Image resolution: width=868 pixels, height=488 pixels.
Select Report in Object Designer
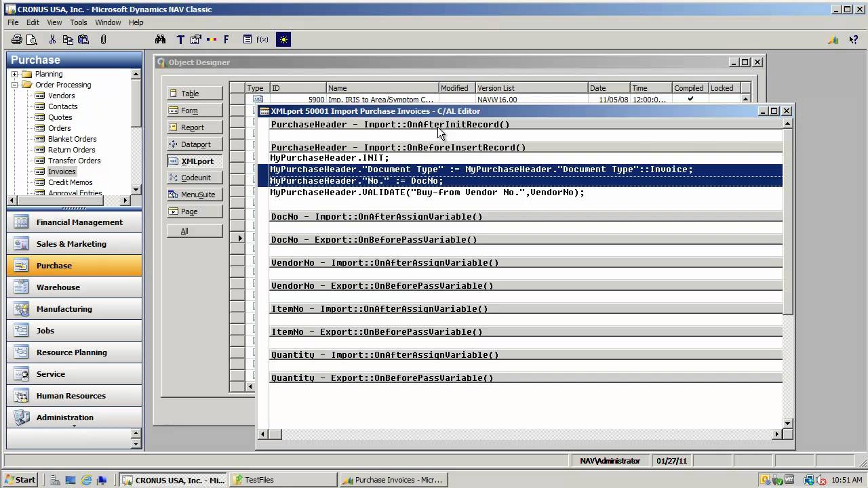pyautogui.click(x=195, y=127)
